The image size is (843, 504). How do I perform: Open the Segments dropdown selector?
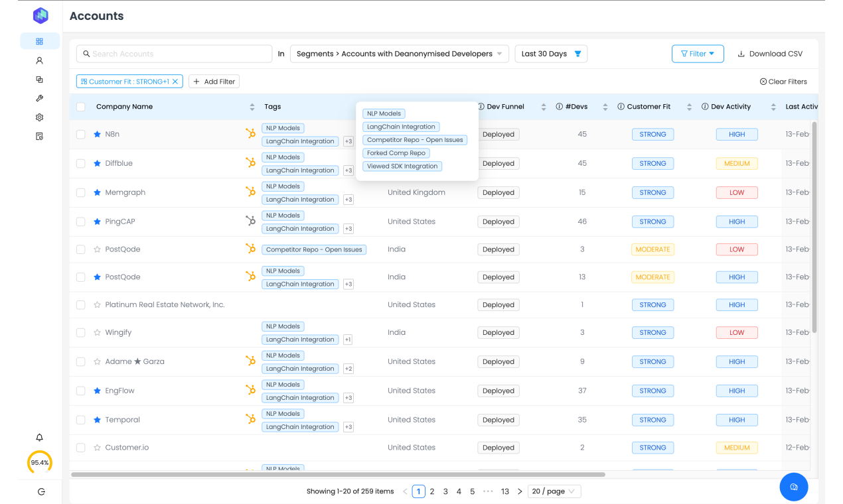tap(399, 54)
